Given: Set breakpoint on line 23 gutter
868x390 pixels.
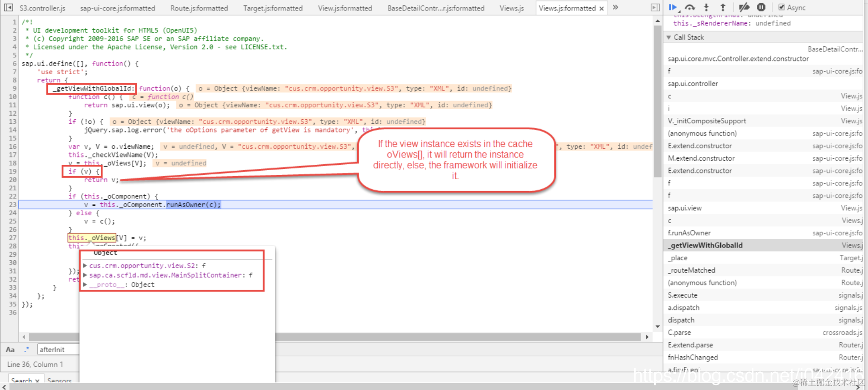Looking at the screenshot, I should (x=12, y=205).
